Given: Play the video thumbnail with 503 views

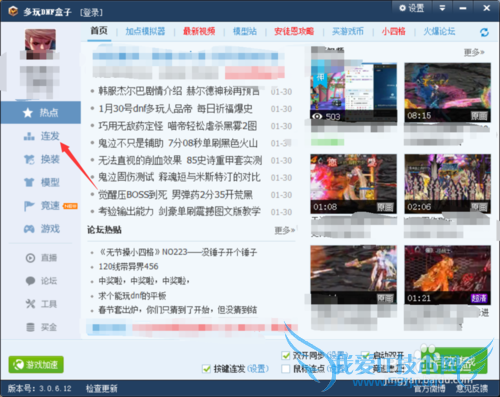Looking at the screenshot, I should 354,92.
